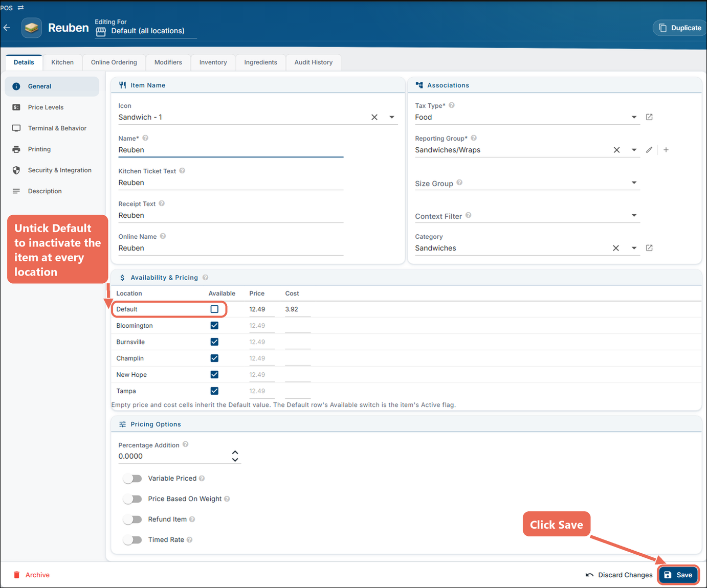Open Category in external link icon
707x588 pixels.
pos(649,248)
